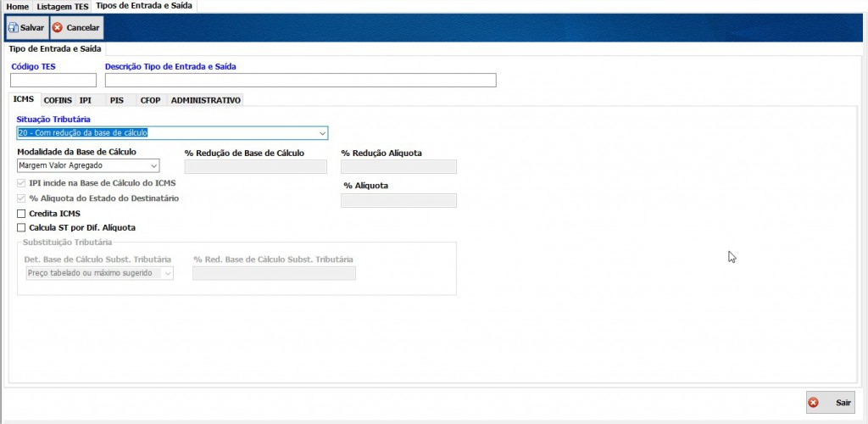The height and width of the screenshot is (424, 868).
Task: Go to the CFOP tab
Action: 150,100
